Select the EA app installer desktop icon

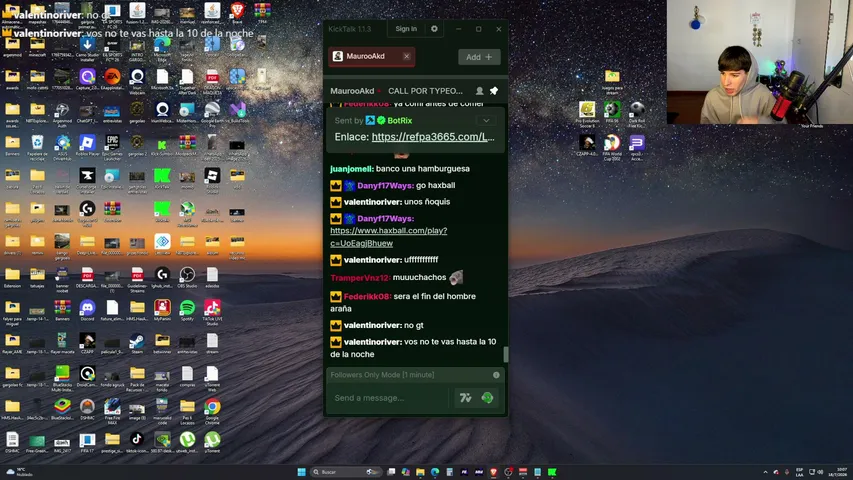(x=112, y=79)
